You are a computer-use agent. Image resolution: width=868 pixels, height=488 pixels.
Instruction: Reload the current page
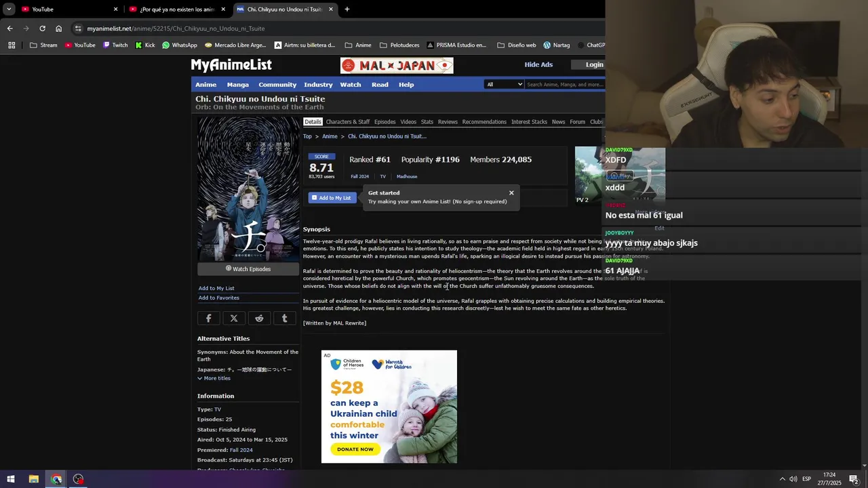[42, 28]
